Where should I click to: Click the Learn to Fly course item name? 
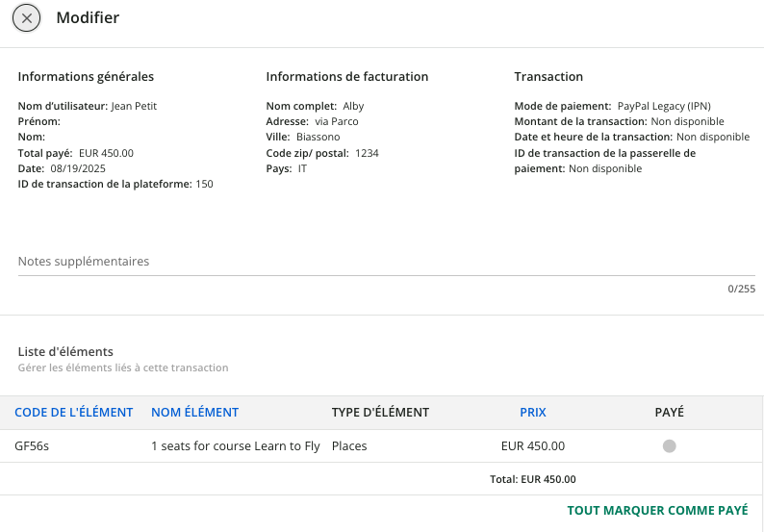pos(235,445)
